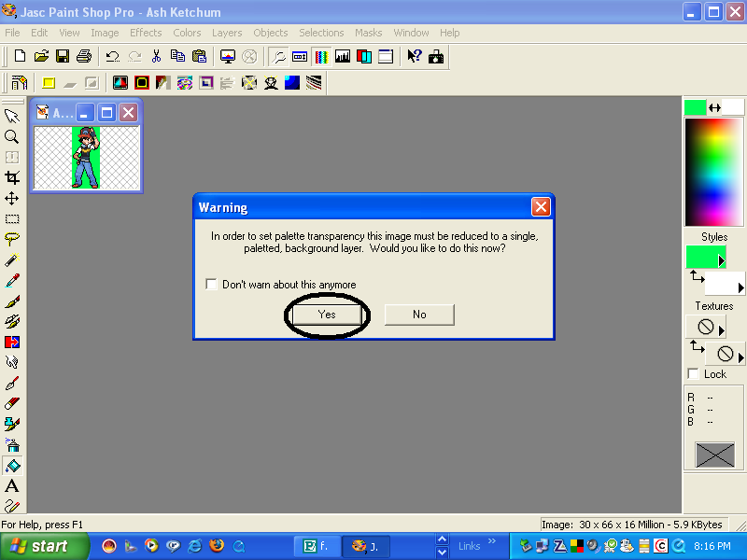The image size is (747, 560).
Task: Select the Text tool
Action: tap(12, 485)
